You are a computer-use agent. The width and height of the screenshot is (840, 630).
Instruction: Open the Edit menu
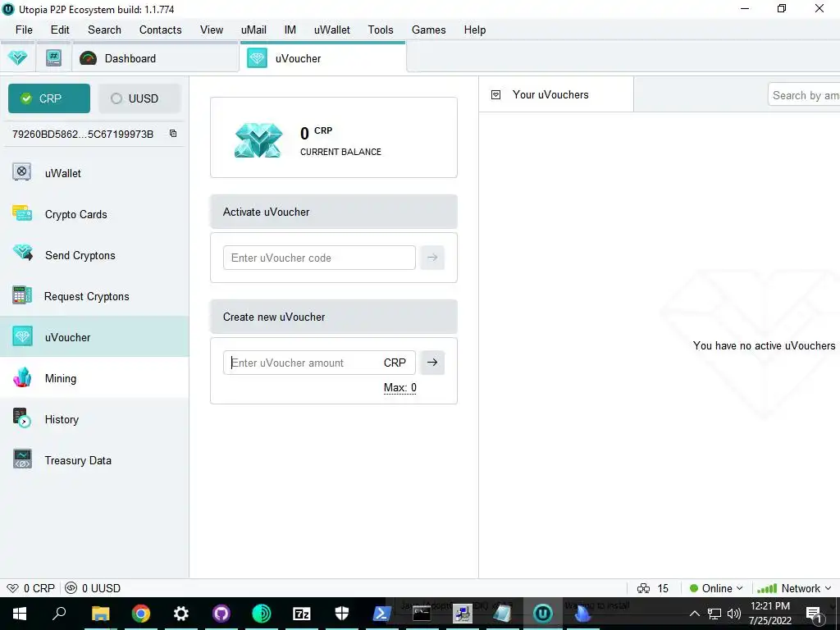60,30
